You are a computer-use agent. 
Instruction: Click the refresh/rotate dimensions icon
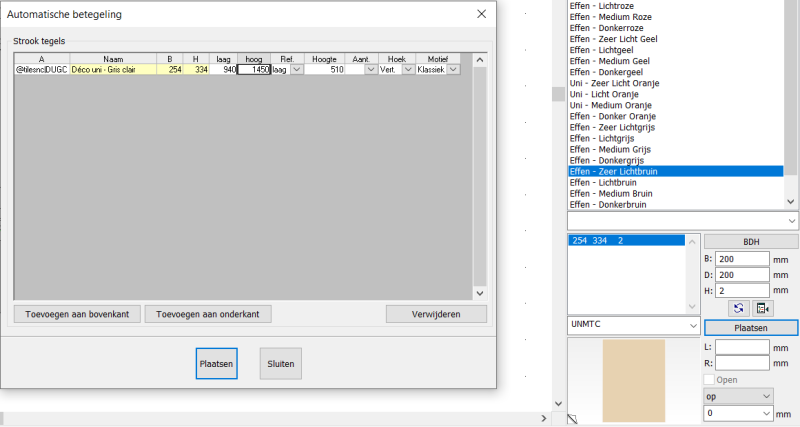(x=738, y=309)
